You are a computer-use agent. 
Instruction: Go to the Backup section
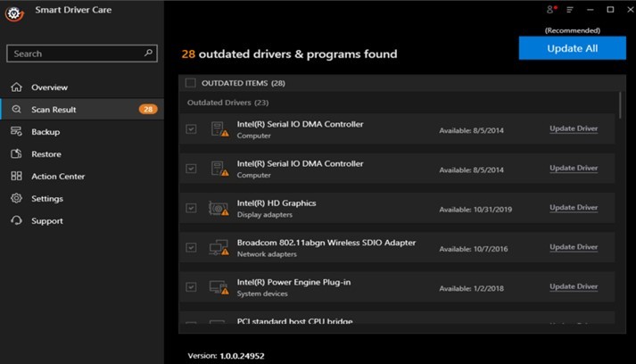click(x=45, y=132)
